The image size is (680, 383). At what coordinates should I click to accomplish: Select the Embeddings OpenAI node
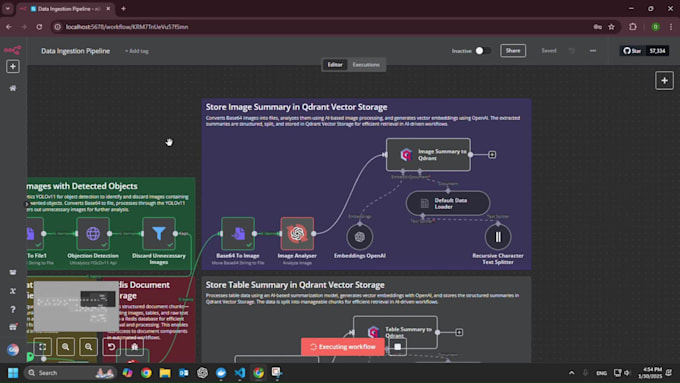360,237
